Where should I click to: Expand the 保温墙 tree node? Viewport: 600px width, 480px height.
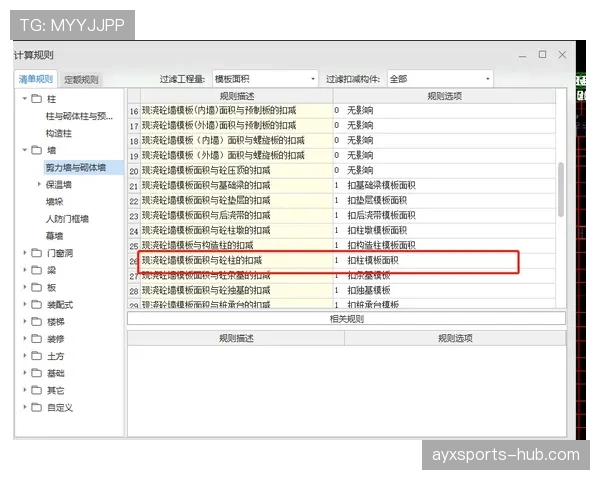[39, 184]
